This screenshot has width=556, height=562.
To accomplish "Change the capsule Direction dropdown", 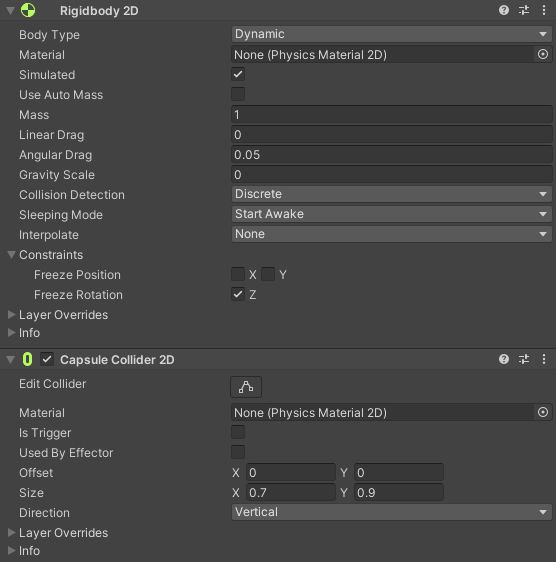I will click(x=391, y=512).
